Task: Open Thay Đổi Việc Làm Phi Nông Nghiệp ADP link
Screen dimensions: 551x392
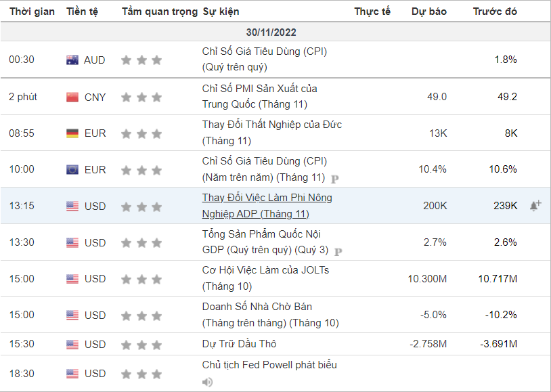Action: (x=267, y=206)
